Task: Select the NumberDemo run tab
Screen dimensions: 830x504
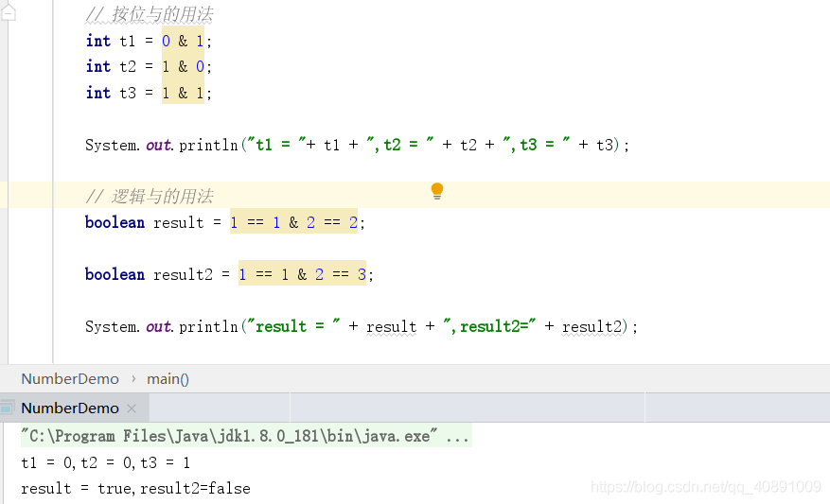Action: tap(75, 408)
